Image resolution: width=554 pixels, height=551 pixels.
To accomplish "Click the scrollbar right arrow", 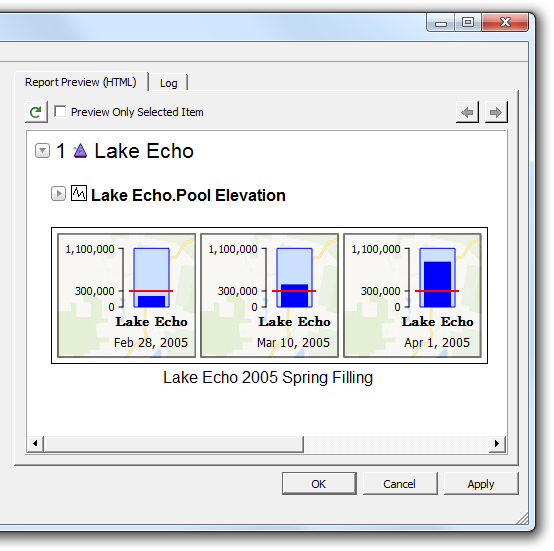I will tap(497, 444).
